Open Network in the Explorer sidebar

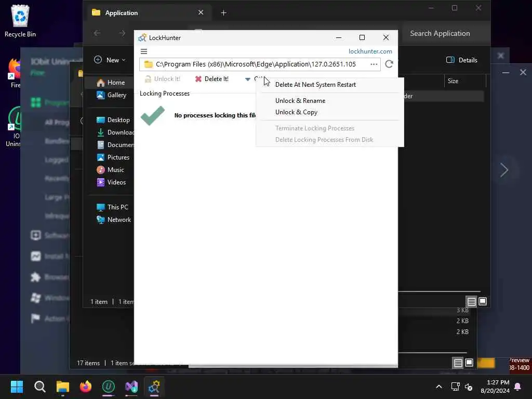pos(114,220)
